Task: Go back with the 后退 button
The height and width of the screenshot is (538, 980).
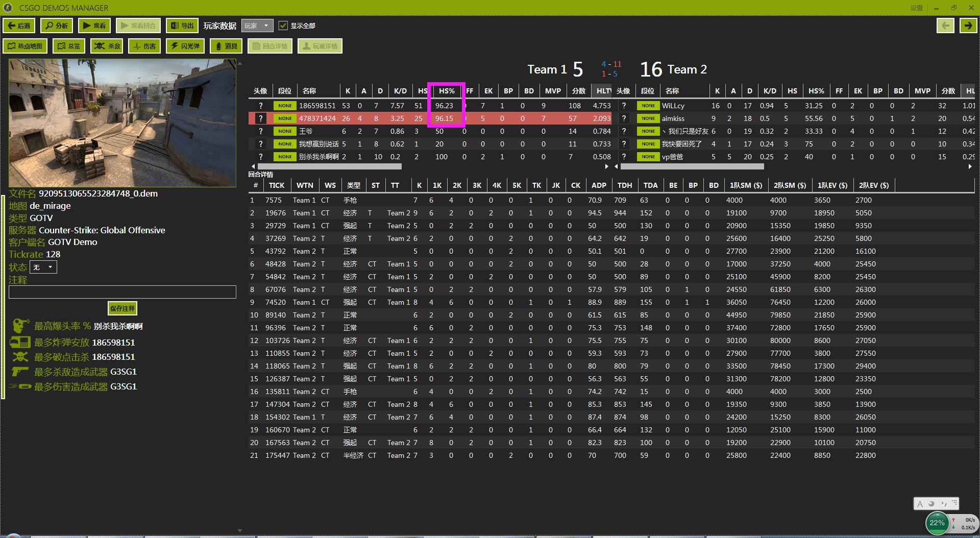Action: pos(19,26)
